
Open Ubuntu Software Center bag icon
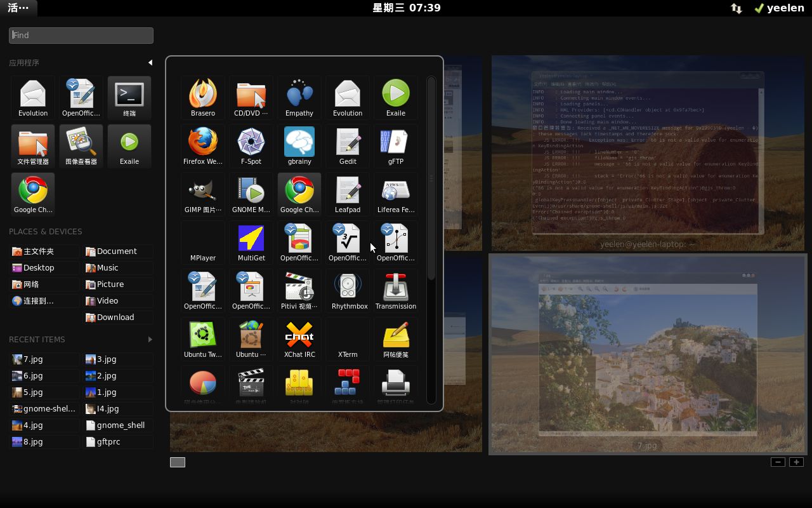click(251, 339)
